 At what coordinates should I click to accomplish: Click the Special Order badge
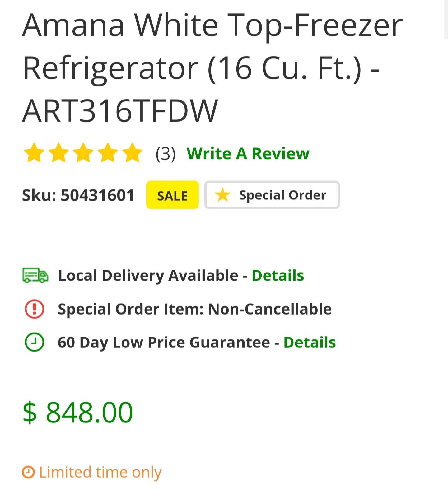pyautogui.click(x=272, y=195)
